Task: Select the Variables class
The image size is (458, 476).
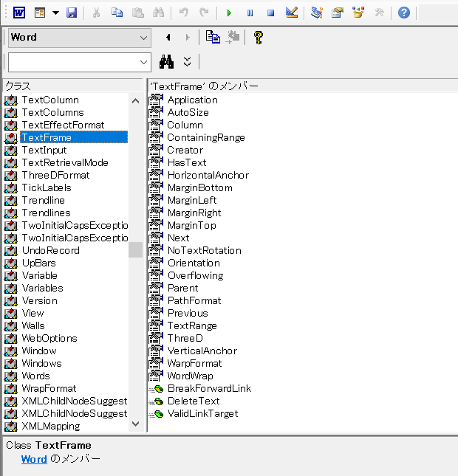Action: point(43,288)
